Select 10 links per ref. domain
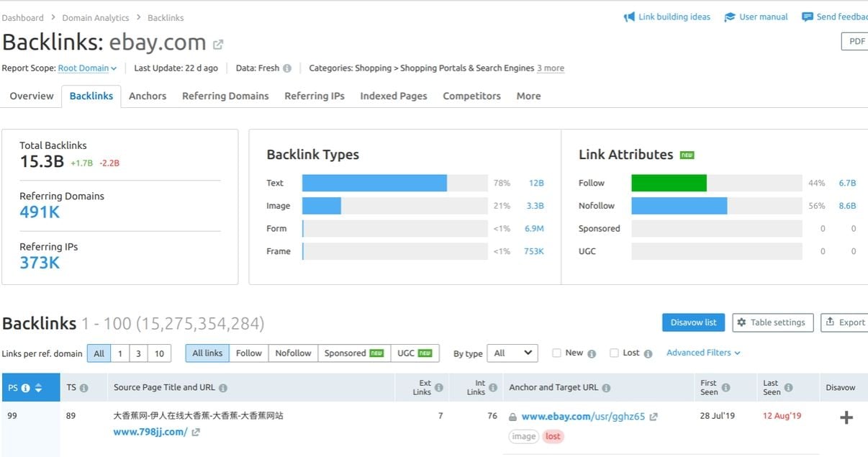The image size is (868, 457). (x=159, y=353)
